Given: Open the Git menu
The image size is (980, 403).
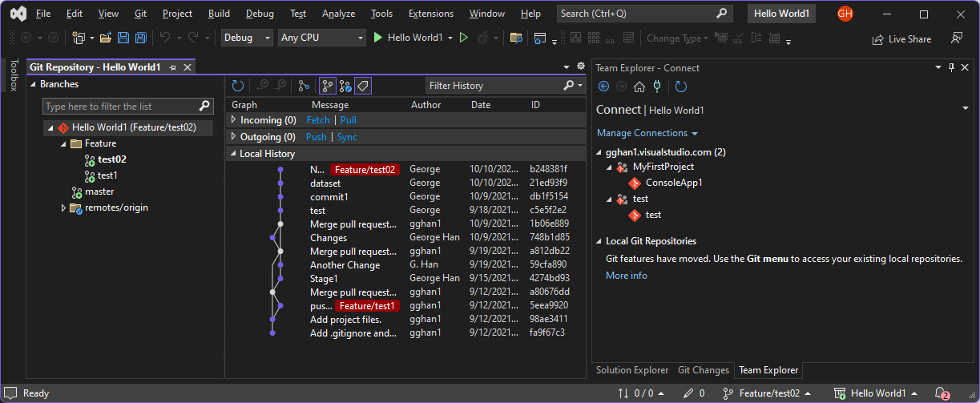Looking at the screenshot, I should [x=140, y=14].
